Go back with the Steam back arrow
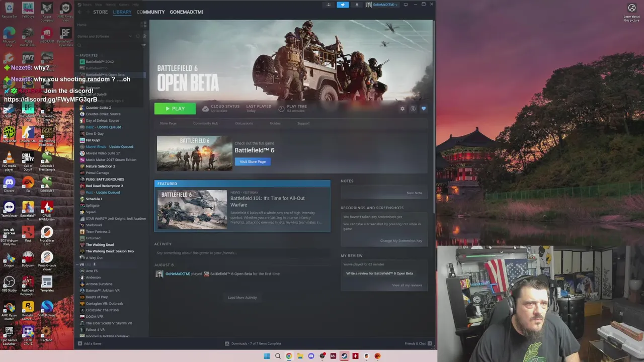Screen dimensions: 644x362 click(79, 12)
